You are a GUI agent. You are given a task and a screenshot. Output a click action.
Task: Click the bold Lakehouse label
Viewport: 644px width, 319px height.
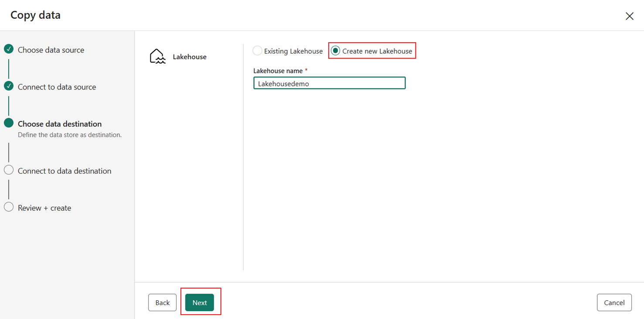click(190, 57)
